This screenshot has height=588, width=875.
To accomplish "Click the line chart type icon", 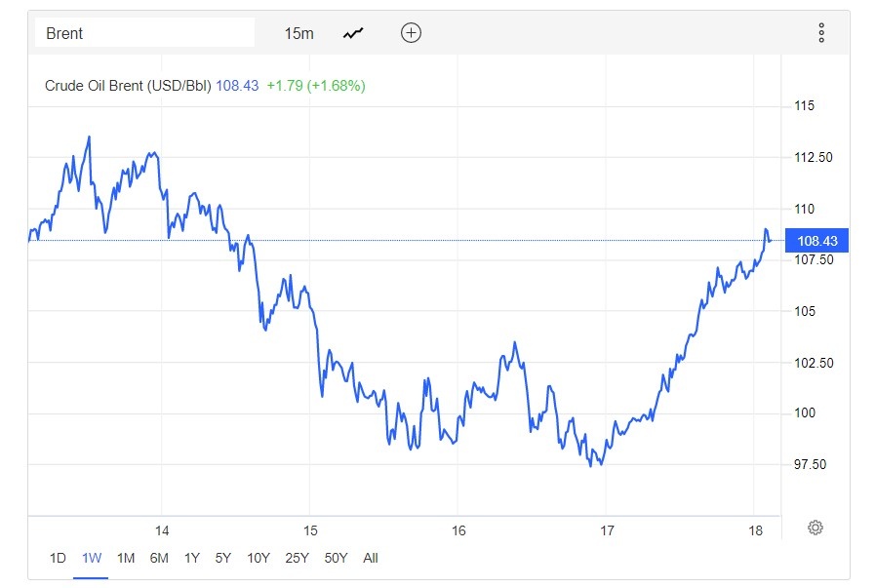I will click(353, 33).
